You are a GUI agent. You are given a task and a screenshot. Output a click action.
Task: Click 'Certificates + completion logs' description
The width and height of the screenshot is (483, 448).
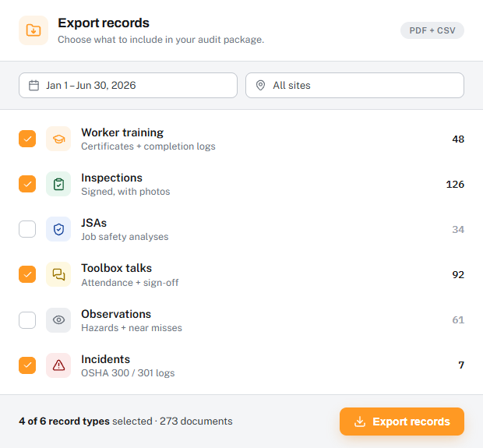[x=148, y=146]
